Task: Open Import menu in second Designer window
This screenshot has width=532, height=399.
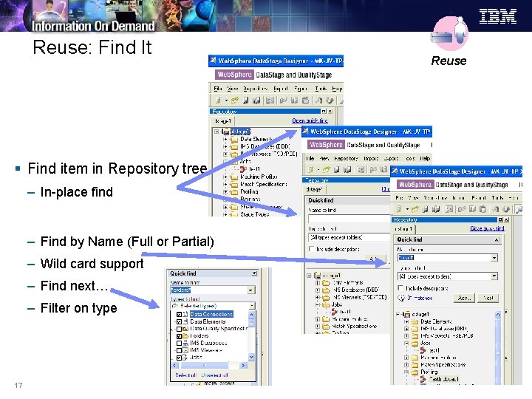Action: pos(371,158)
